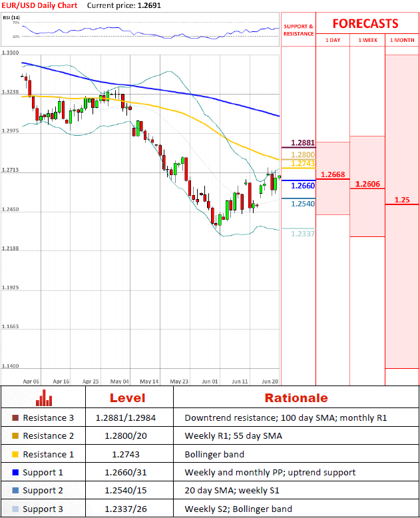Screen dimensions: 420x518
Task: Click rationale 'Weekly R1; 55 day SMA'
Action: (234, 435)
